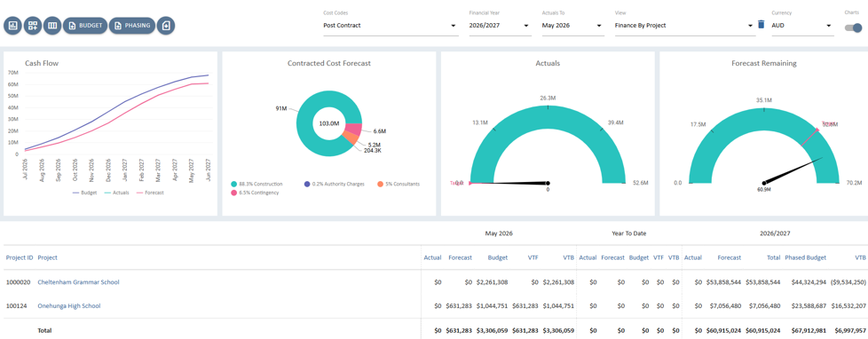Toggle the Charts switch off
Image resolution: width=868 pixels, height=339 pixels.
coord(853,28)
